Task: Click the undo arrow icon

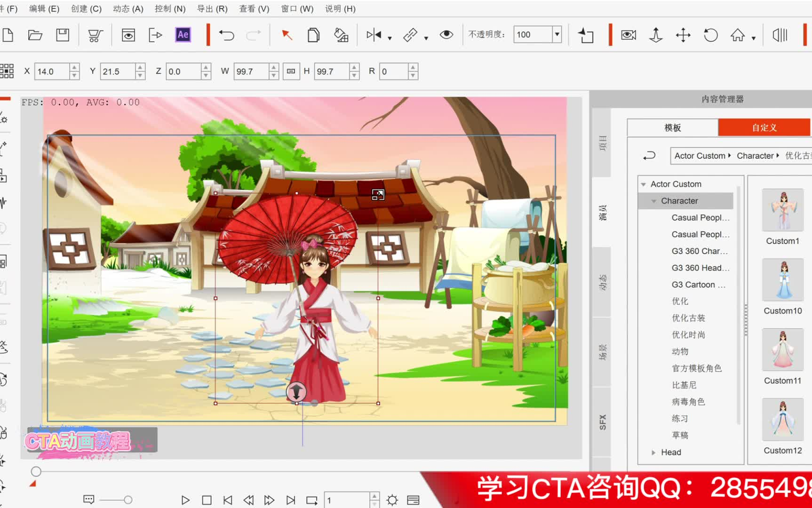Action: pyautogui.click(x=226, y=34)
